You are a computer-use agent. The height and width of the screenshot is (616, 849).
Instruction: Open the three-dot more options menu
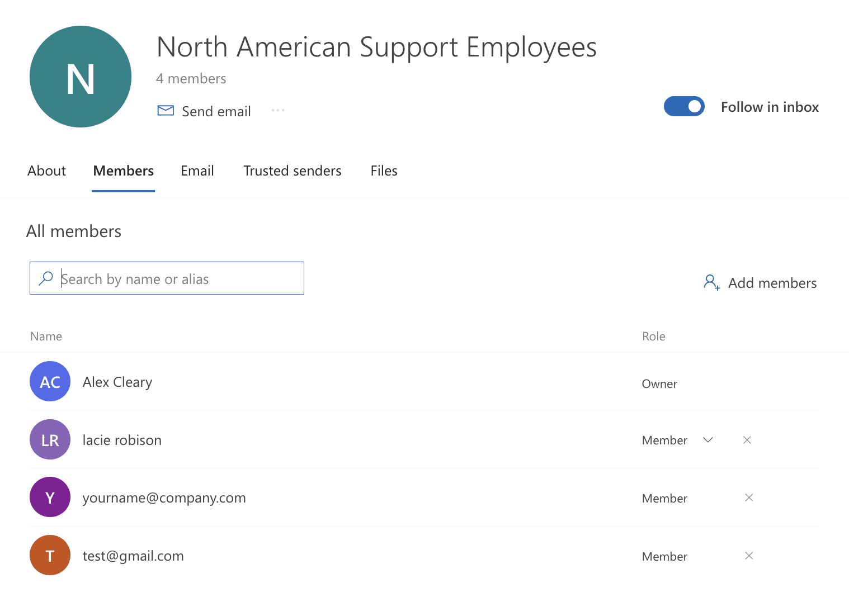278,111
